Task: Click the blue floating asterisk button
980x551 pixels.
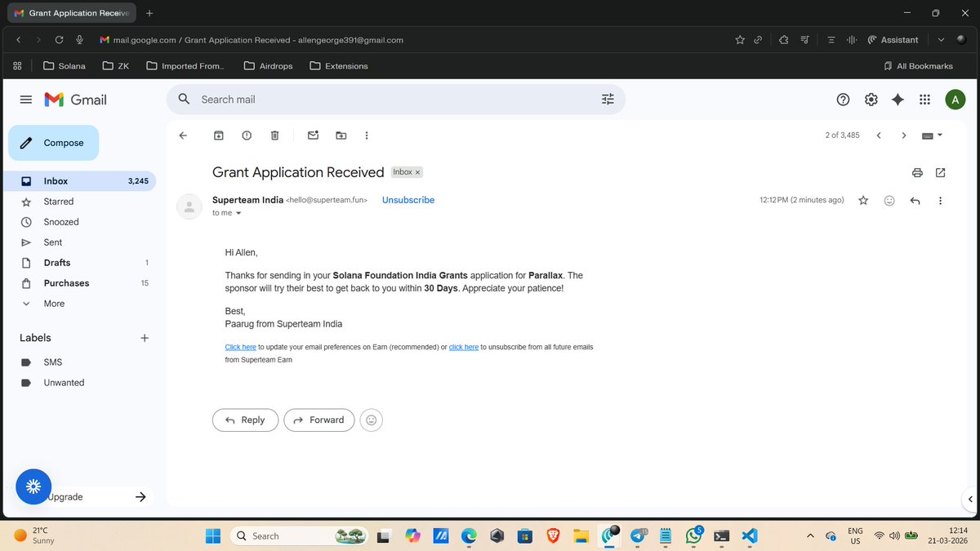Action: click(x=33, y=487)
